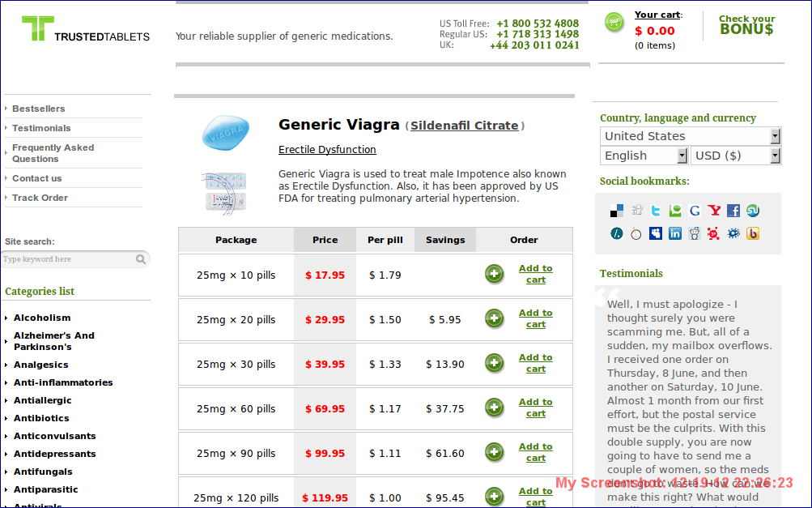The height and width of the screenshot is (508, 812).
Task: Click the Delicious bookmark icon
Action: tap(617, 211)
